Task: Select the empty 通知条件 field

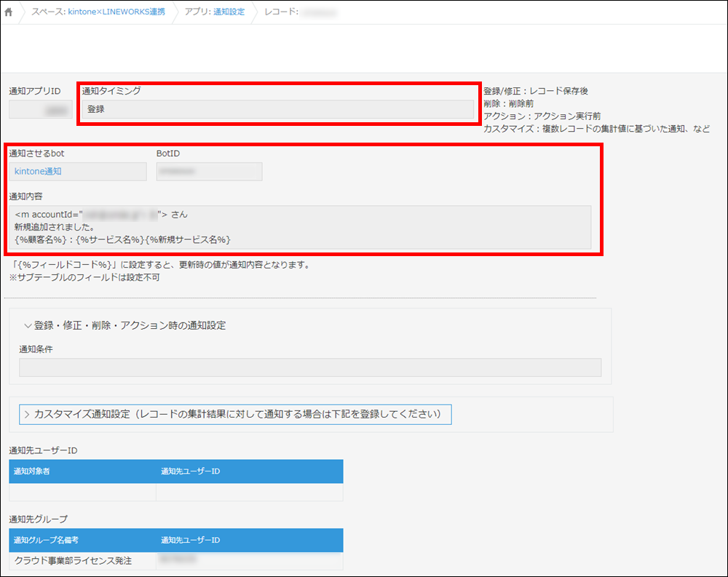Action: 310,367
